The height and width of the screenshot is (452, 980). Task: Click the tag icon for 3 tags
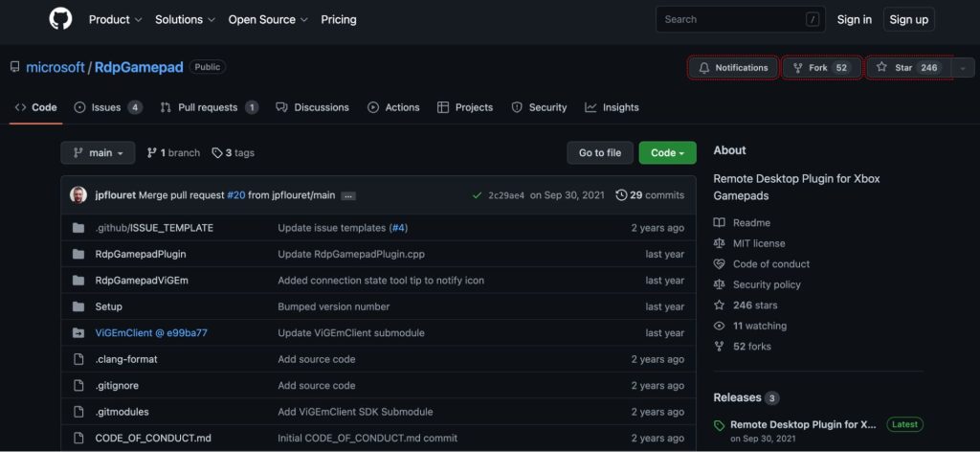coord(217,153)
